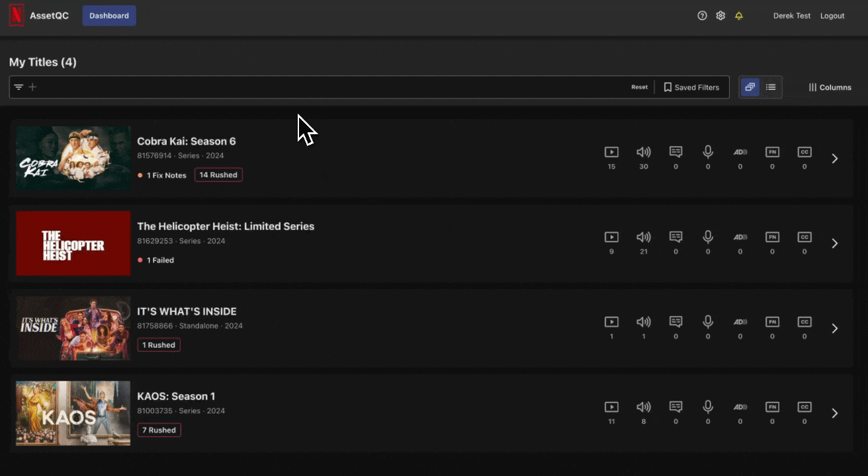Expand the IT'S WHAT'S INSIDE row chevron

pyautogui.click(x=835, y=329)
